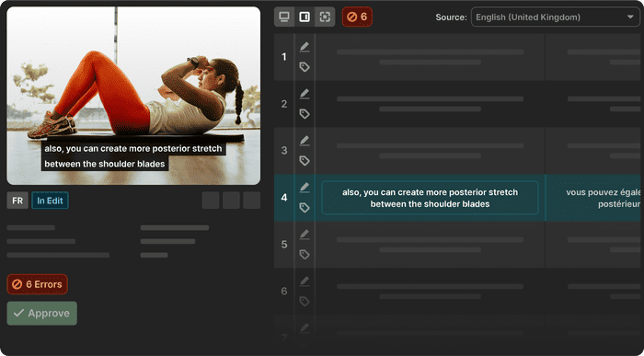Image resolution: width=644 pixels, height=356 pixels.
Task: Click the FR language badge
Action: 17,201
